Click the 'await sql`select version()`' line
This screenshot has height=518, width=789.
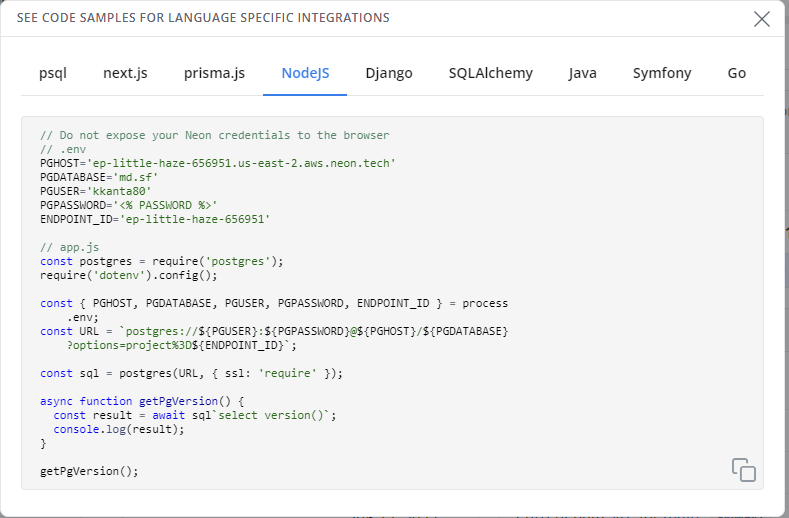click(x=195, y=415)
